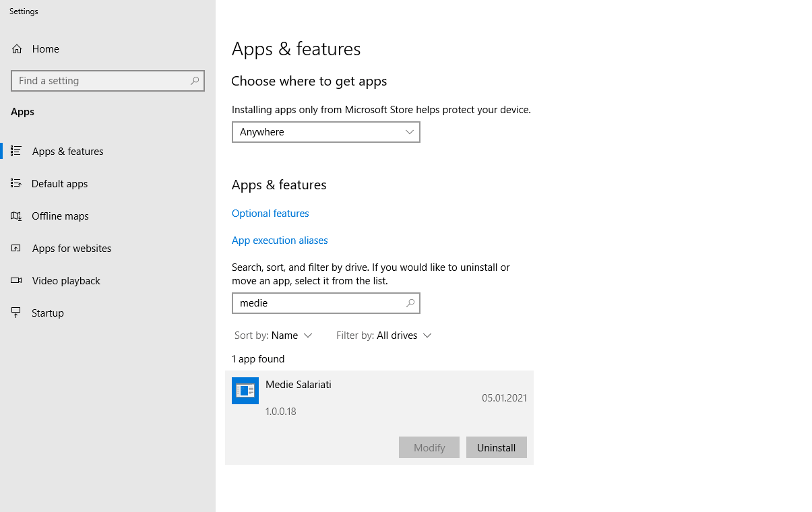Open the Sort by Name dropdown
This screenshot has width=812, height=512.
point(273,335)
